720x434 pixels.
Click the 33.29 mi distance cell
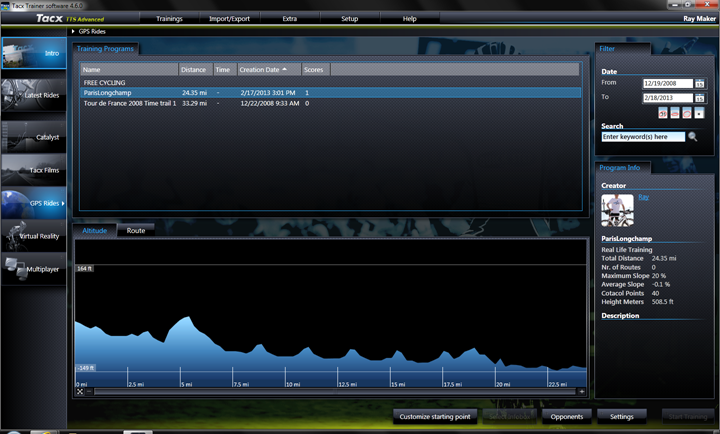click(x=194, y=103)
